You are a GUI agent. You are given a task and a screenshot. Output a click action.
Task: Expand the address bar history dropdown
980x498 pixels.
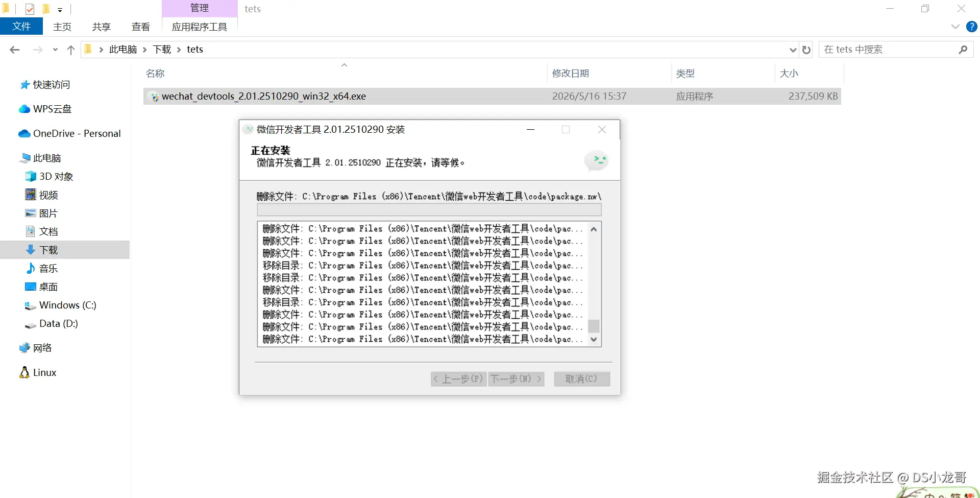(x=793, y=50)
